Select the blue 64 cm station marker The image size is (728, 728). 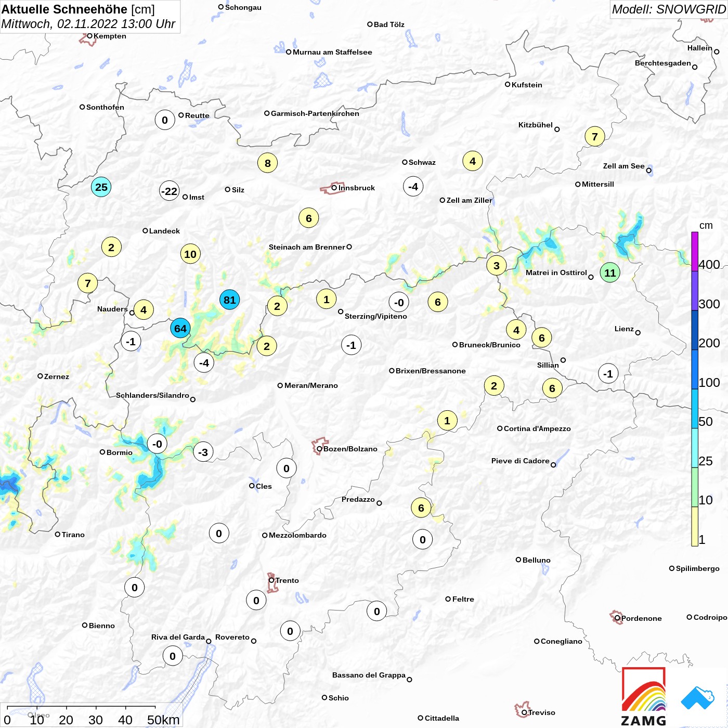[x=180, y=328]
